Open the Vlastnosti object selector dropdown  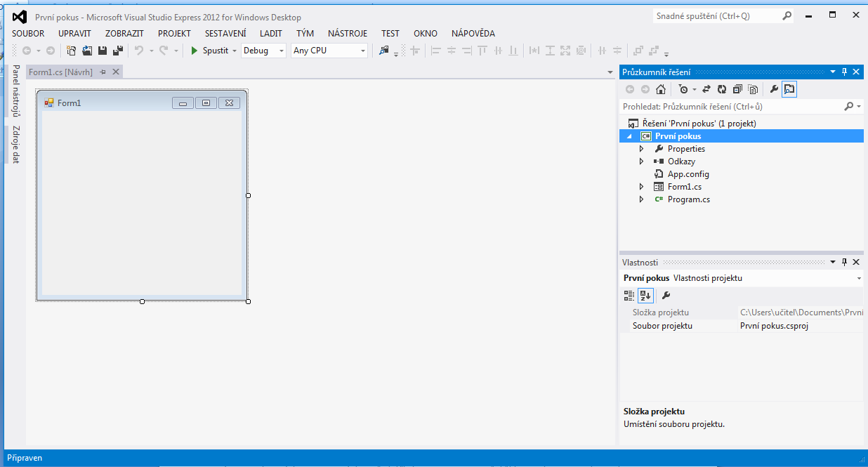click(x=860, y=278)
